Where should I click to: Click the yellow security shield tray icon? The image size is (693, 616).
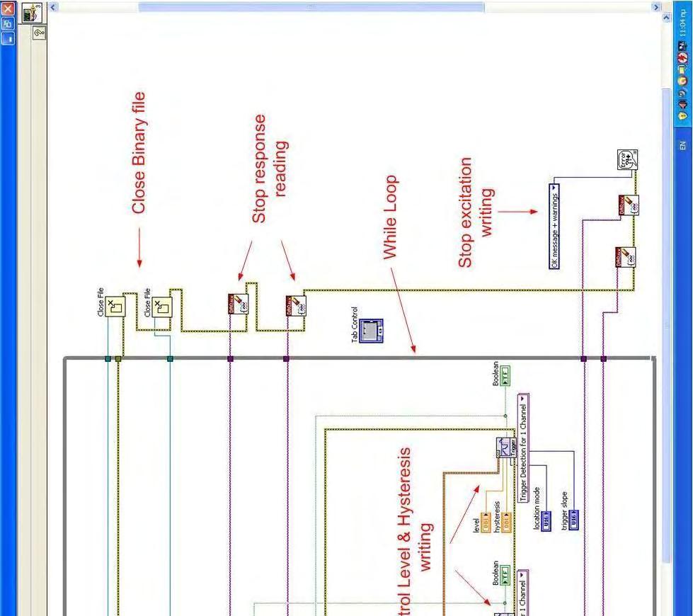click(683, 115)
